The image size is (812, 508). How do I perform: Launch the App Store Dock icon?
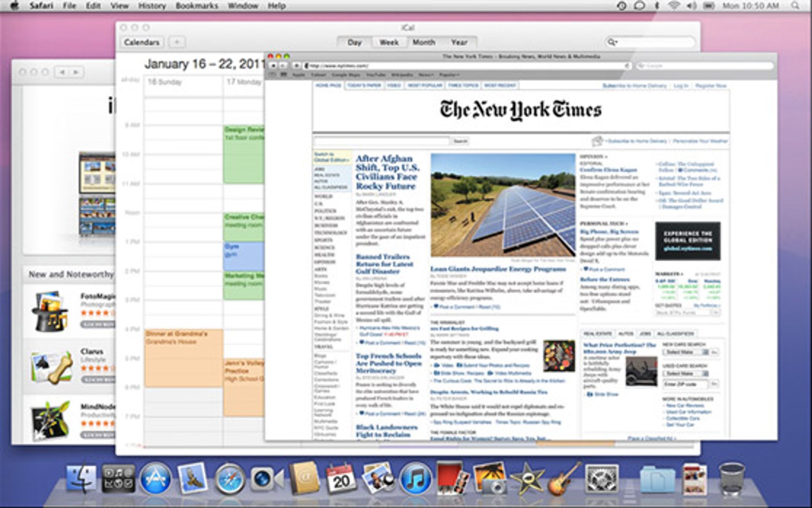155,479
